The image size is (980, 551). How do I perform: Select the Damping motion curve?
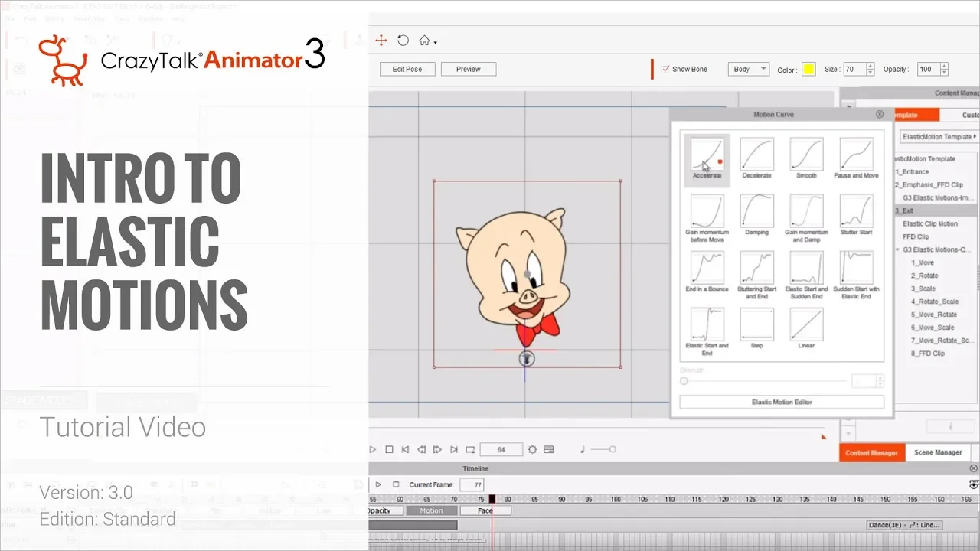click(x=756, y=215)
